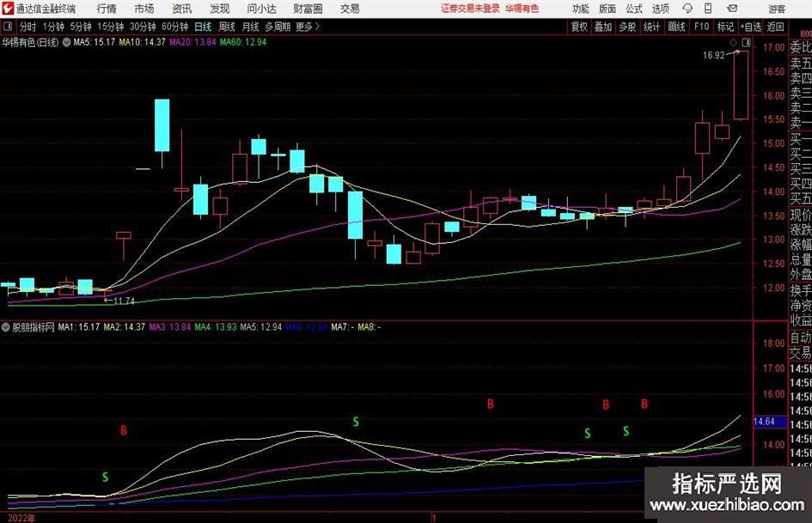
Task: Click the MA10: 14.37 label
Action: tap(142, 42)
